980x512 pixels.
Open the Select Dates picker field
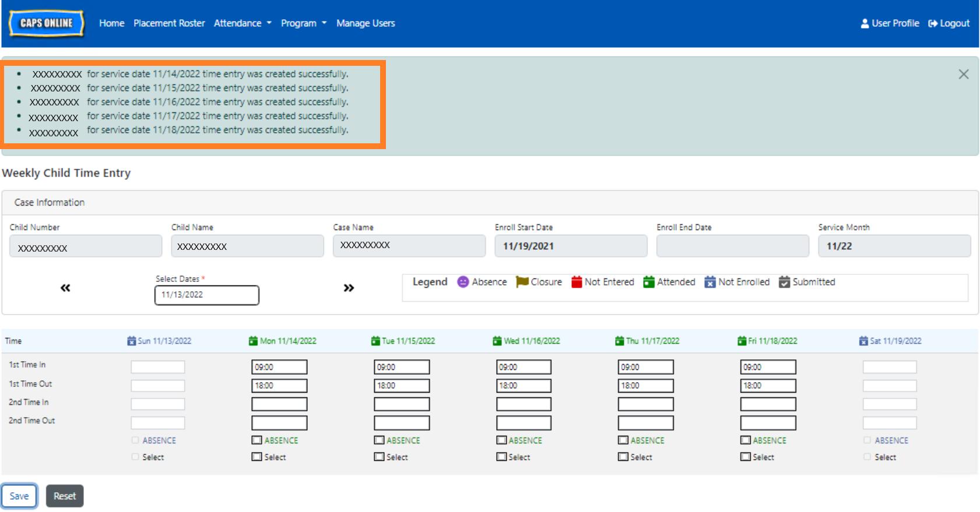click(x=206, y=295)
